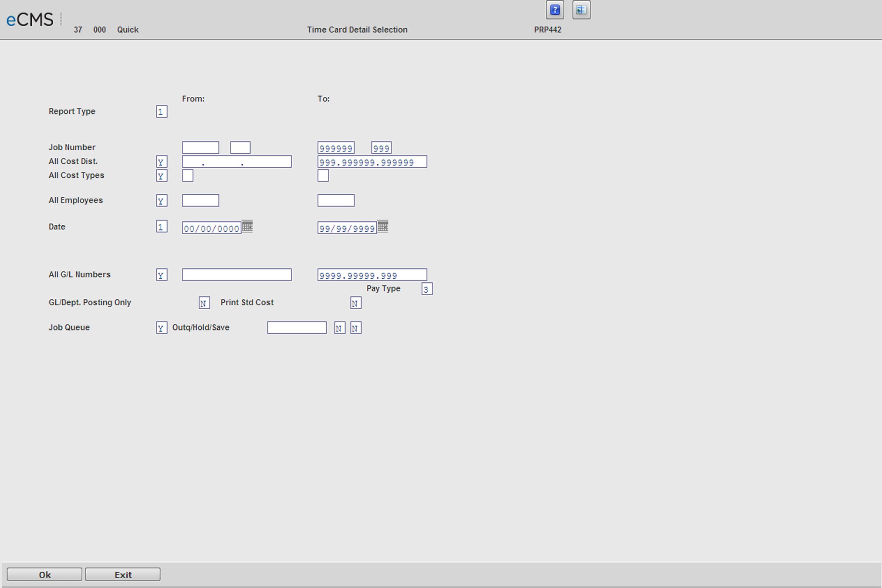Focus the From Job Number sub-job field
The image size is (882, 588).
point(240,148)
